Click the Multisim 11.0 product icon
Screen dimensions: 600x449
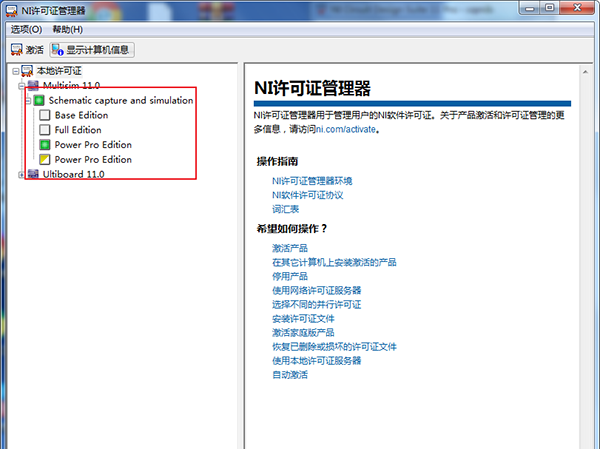(x=33, y=85)
